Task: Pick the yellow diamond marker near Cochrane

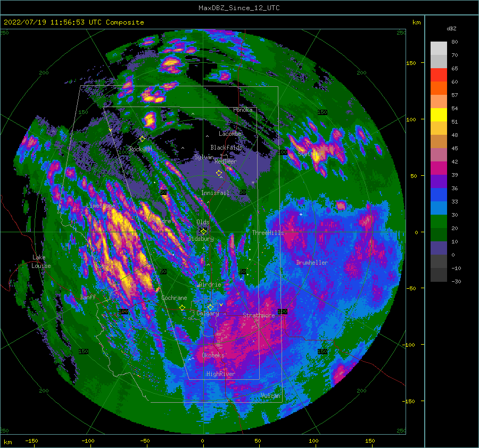Action: [x=182, y=308]
